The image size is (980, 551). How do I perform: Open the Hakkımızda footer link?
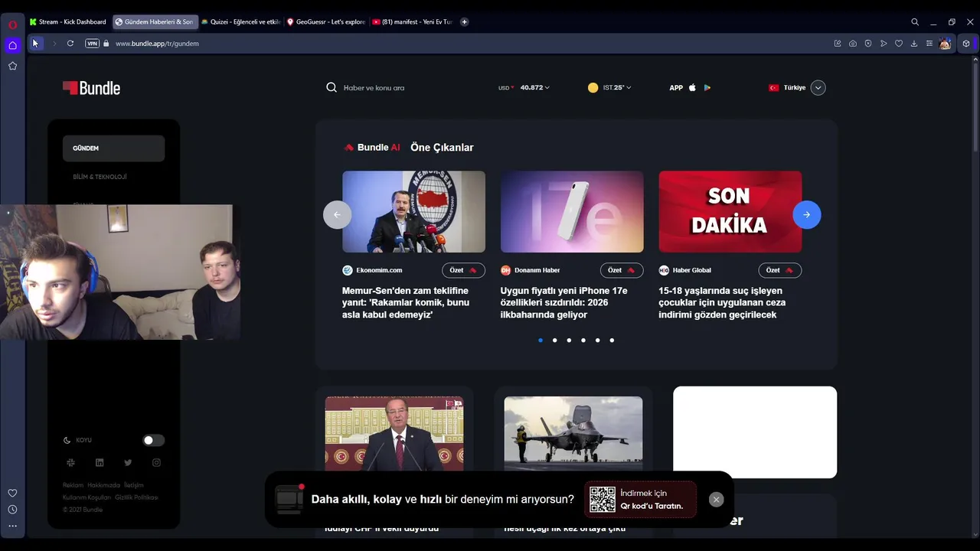click(x=103, y=485)
